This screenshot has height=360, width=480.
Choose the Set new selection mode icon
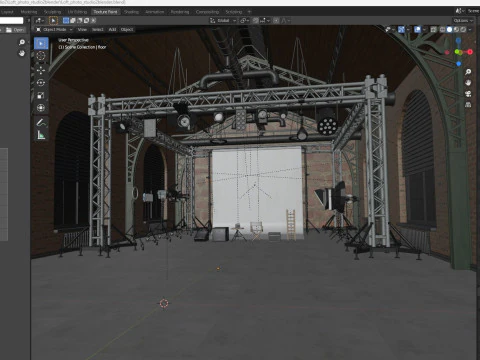coord(66,21)
